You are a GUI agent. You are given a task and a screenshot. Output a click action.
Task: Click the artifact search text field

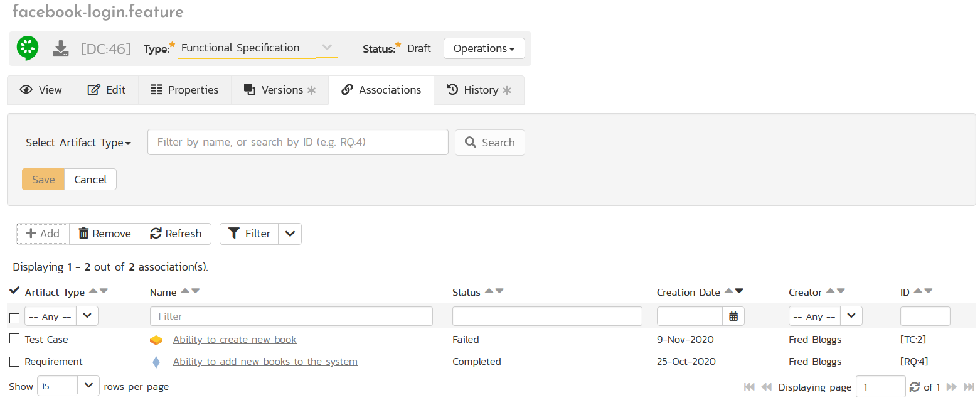click(297, 142)
